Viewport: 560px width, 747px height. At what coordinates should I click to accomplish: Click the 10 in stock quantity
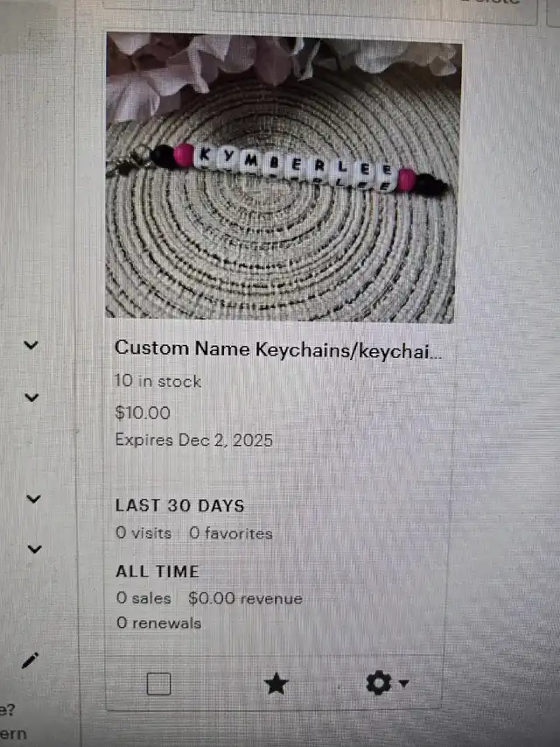coord(157,381)
